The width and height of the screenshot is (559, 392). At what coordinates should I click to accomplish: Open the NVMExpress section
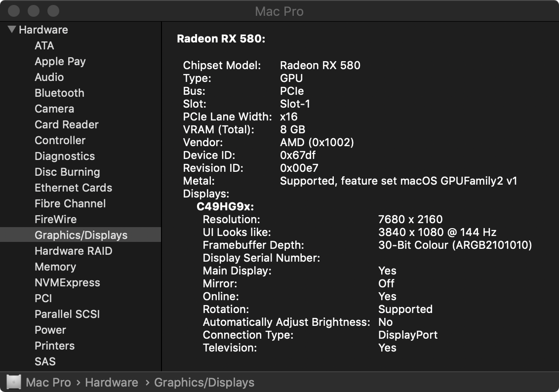click(x=67, y=282)
